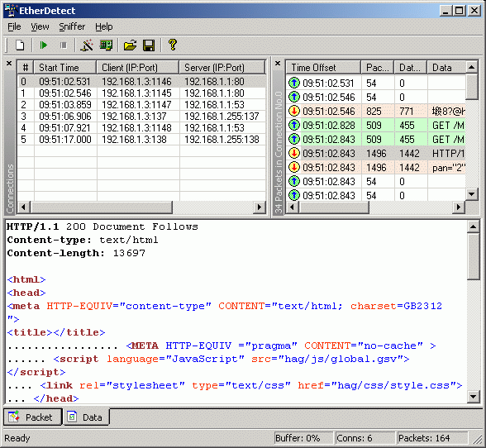The height and width of the screenshot is (448, 486).
Task: Click the <title></title> line
Action: point(56,332)
